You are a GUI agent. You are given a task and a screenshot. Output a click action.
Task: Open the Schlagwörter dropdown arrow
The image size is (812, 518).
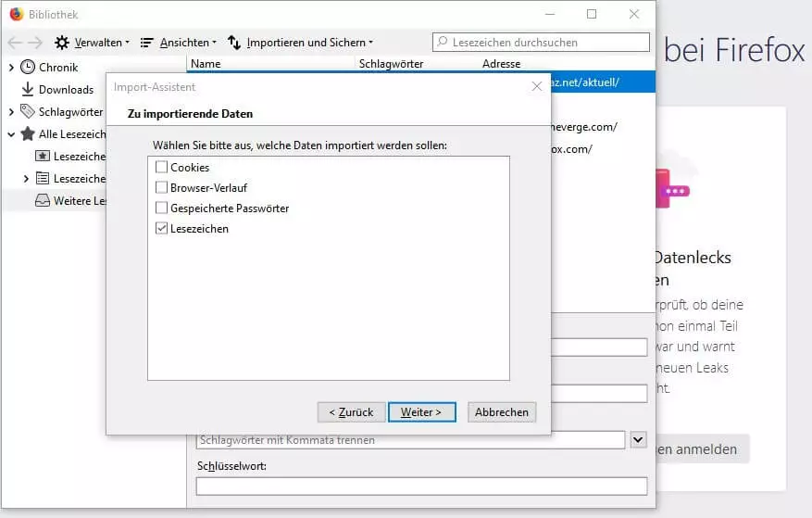click(639, 440)
